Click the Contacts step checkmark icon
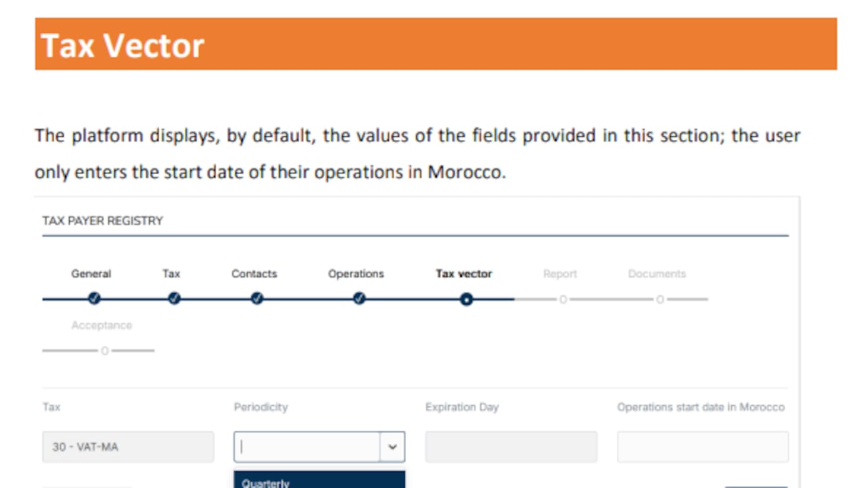The image size is (868, 488). pyautogui.click(x=257, y=299)
